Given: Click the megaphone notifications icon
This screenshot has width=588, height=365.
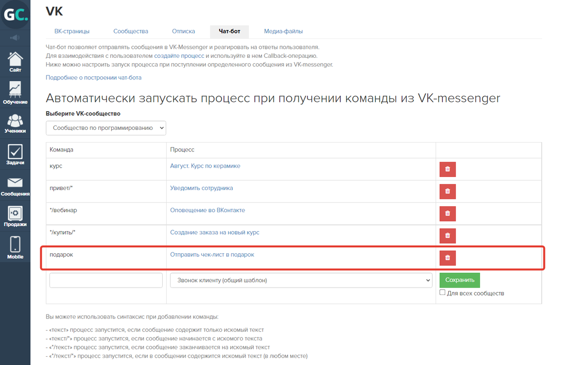Looking at the screenshot, I should coord(15,38).
